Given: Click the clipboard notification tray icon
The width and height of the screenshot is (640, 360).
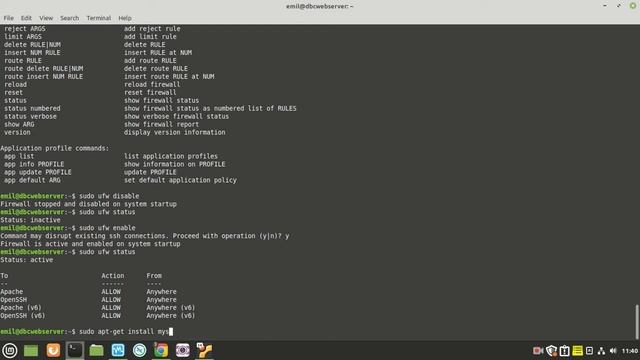Looking at the screenshot, I should [x=564, y=351].
